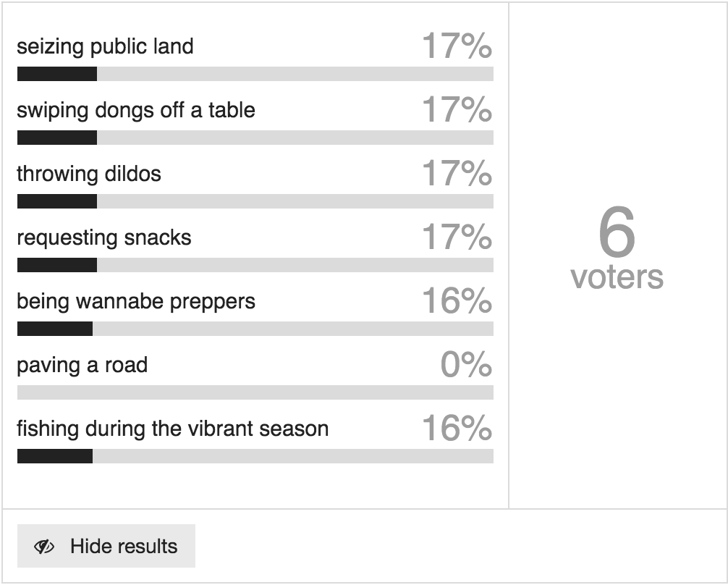Image resolution: width=728 pixels, height=585 pixels.
Task: Click 'fishing during the vibrant season' option
Action: (x=173, y=429)
